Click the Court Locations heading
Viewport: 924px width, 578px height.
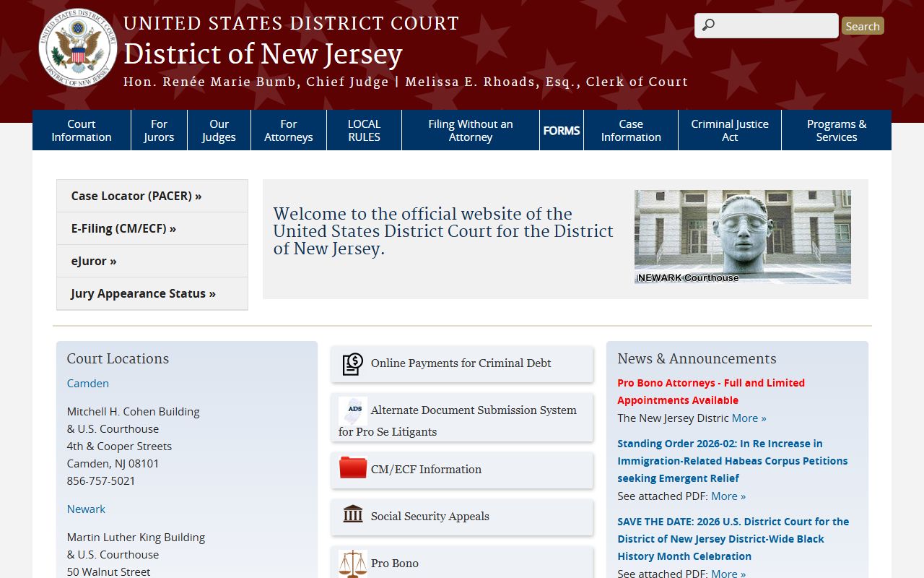pos(118,358)
